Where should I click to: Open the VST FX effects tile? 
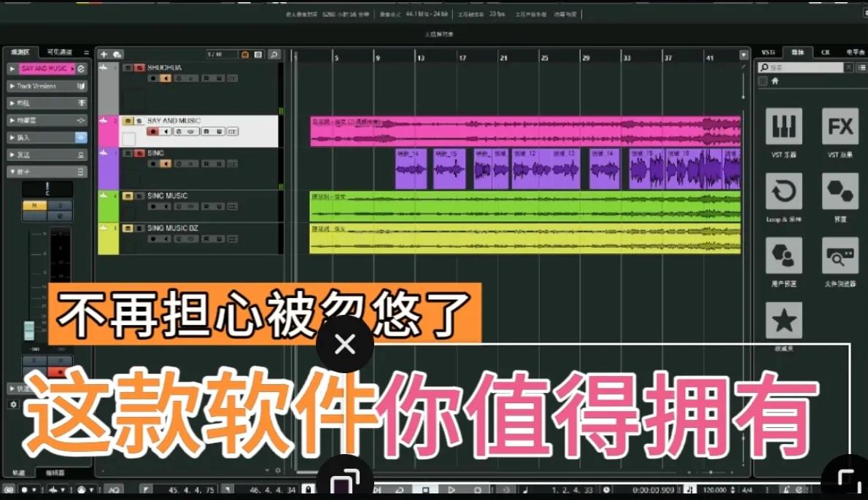pyautogui.click(x=840, y=126)
